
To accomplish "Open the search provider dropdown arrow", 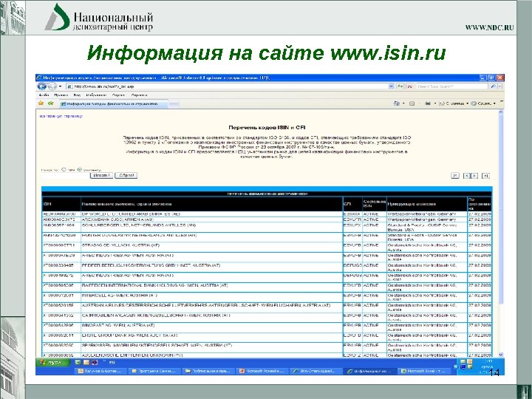I will (x=499, y=86).
